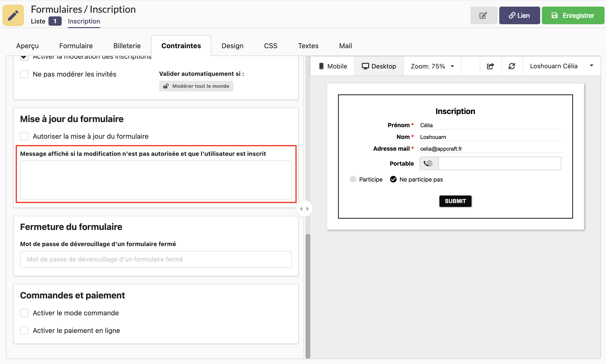
Task: Open the Zoom 75% dropdown
Action: [432, 66]
